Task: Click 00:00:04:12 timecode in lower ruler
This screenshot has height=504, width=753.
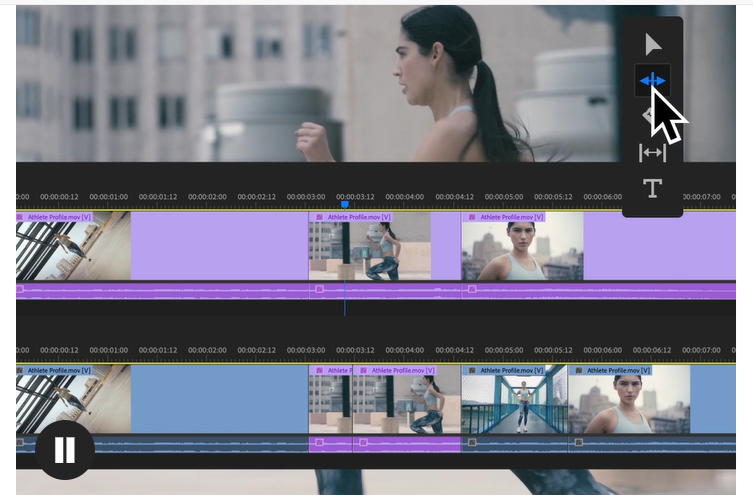Action: click(454, 350)
